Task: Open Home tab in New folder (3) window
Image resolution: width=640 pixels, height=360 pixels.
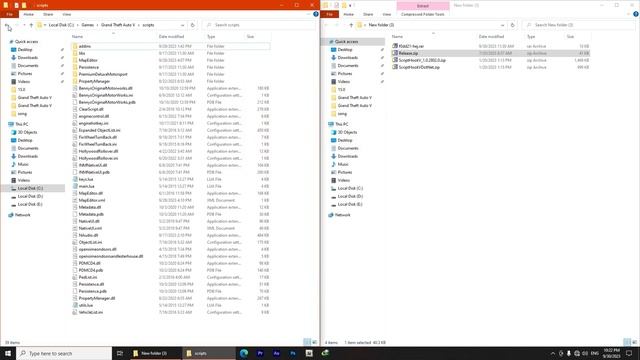Action: 349,14
